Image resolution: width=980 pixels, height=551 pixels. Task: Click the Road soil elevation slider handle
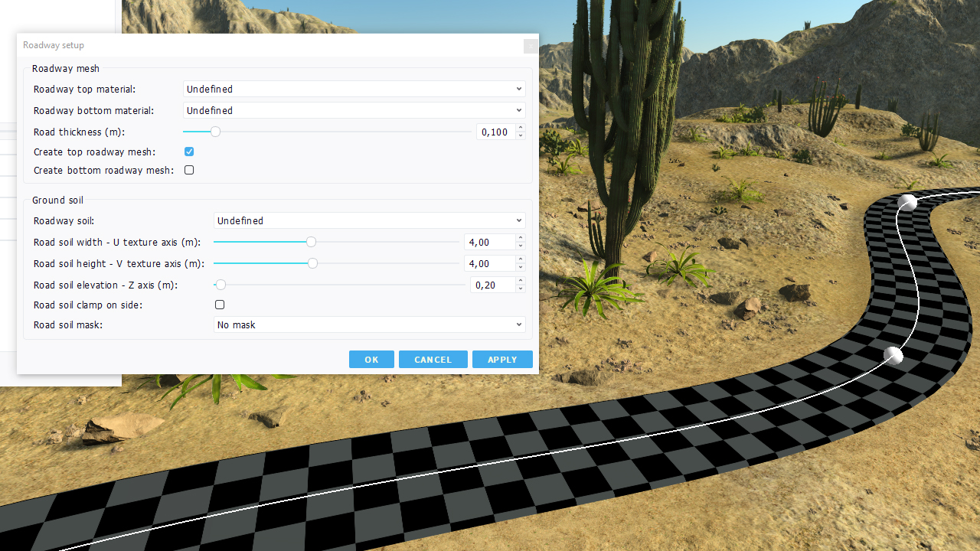[220, 285]
